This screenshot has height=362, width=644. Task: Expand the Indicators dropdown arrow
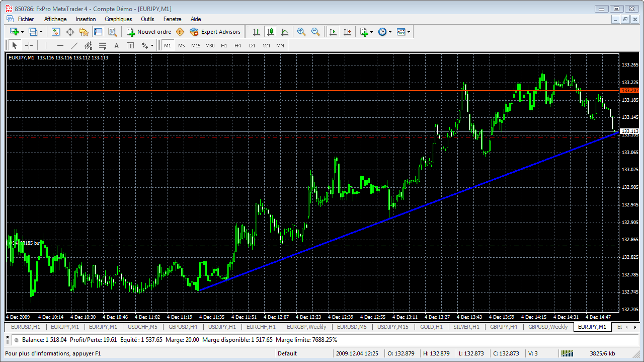click(x=372, y=32)
